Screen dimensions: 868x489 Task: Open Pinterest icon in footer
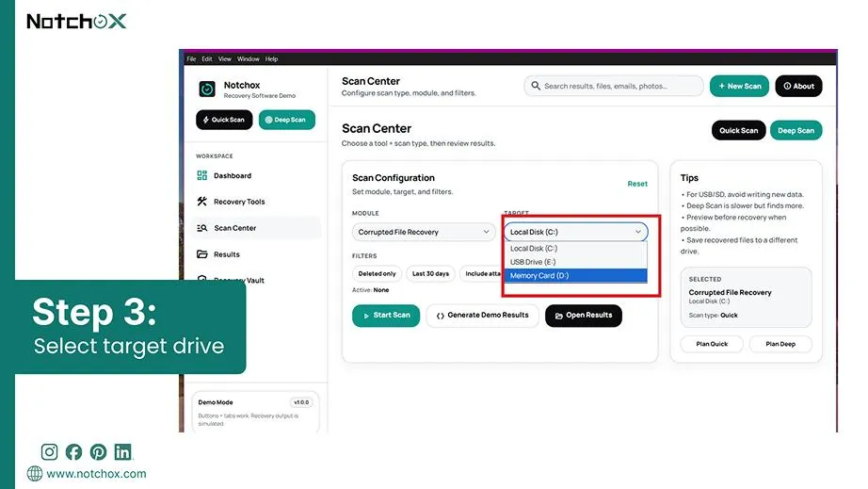tap(98, 452)
